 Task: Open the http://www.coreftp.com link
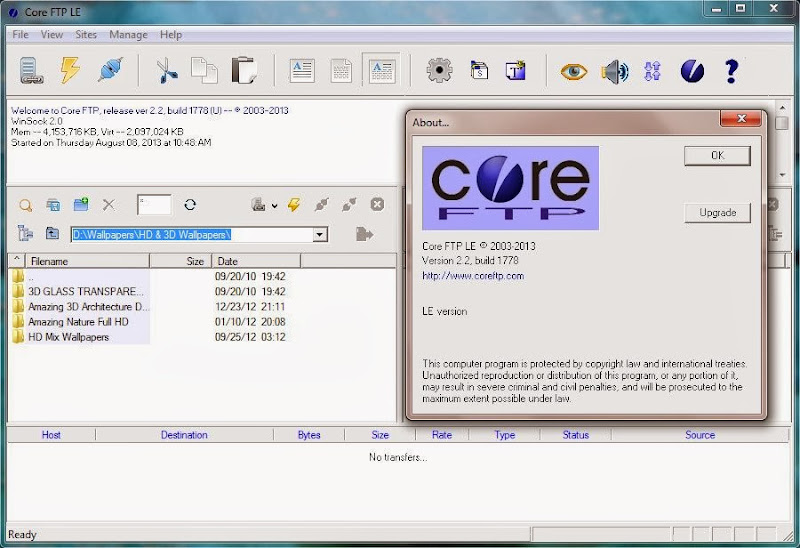473,276
